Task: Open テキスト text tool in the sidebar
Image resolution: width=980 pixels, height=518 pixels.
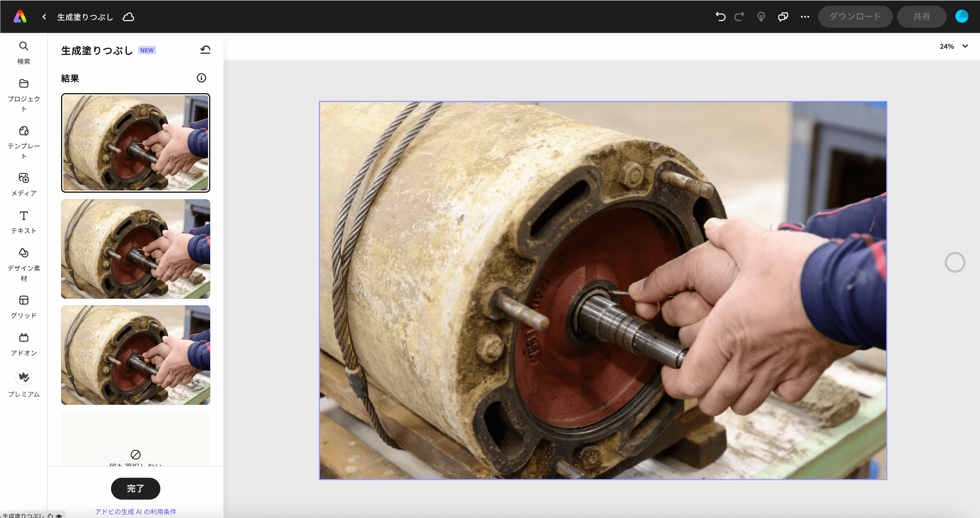Action: coord(24,222)
